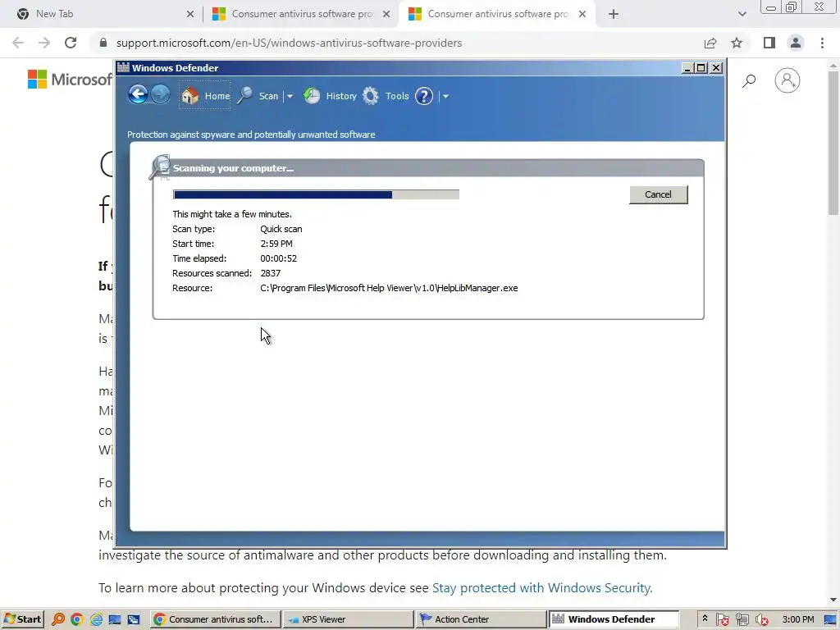Switch to Action Center taskbar button

[x=481, y=619]
